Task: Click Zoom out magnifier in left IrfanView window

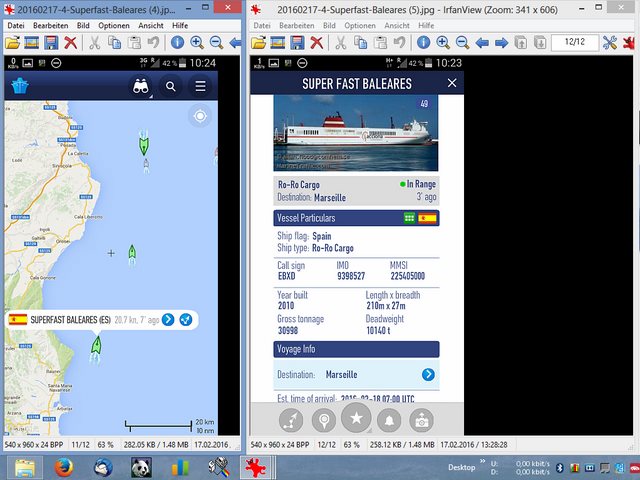Action: click(216, 42)
